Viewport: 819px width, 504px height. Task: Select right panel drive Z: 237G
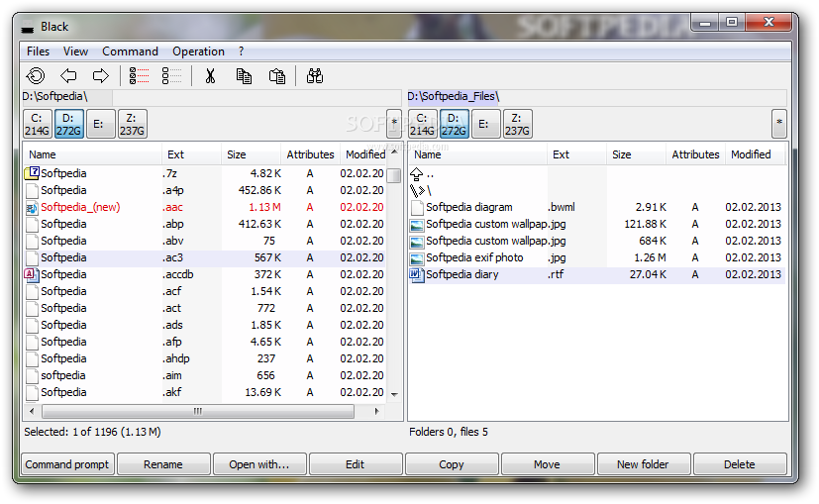518,124
